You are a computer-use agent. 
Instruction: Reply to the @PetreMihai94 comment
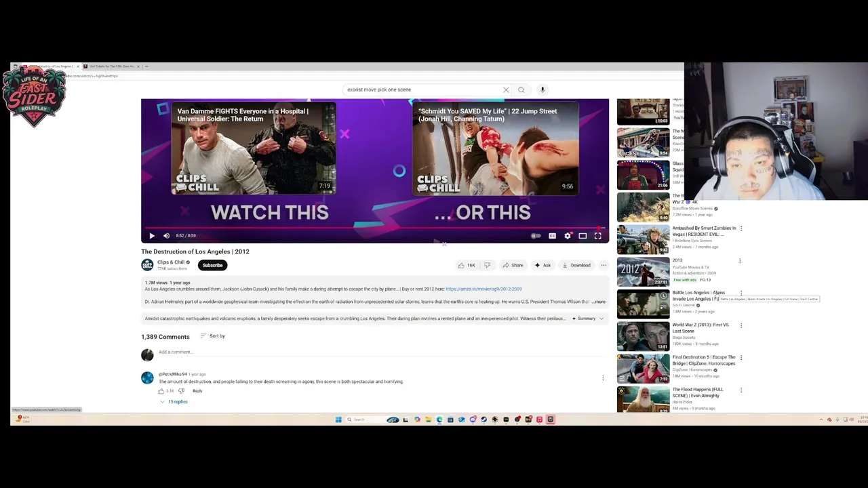tap(197, 391)
